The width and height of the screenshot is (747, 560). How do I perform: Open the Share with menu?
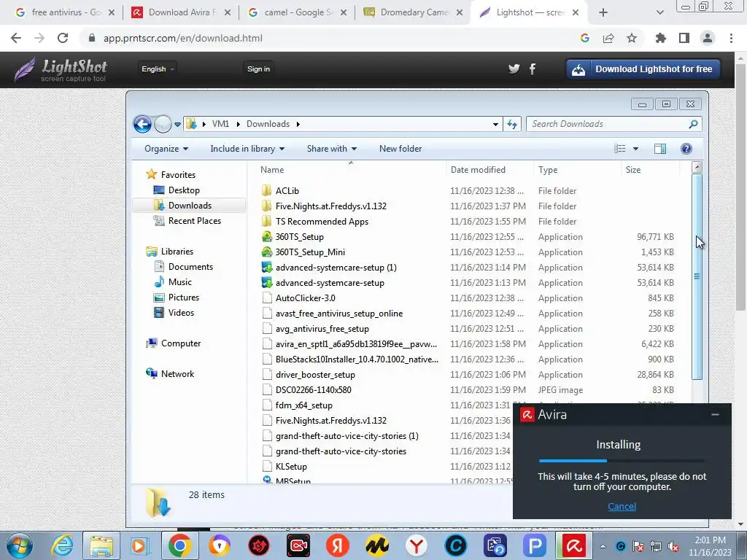click(x=332, y=149)
